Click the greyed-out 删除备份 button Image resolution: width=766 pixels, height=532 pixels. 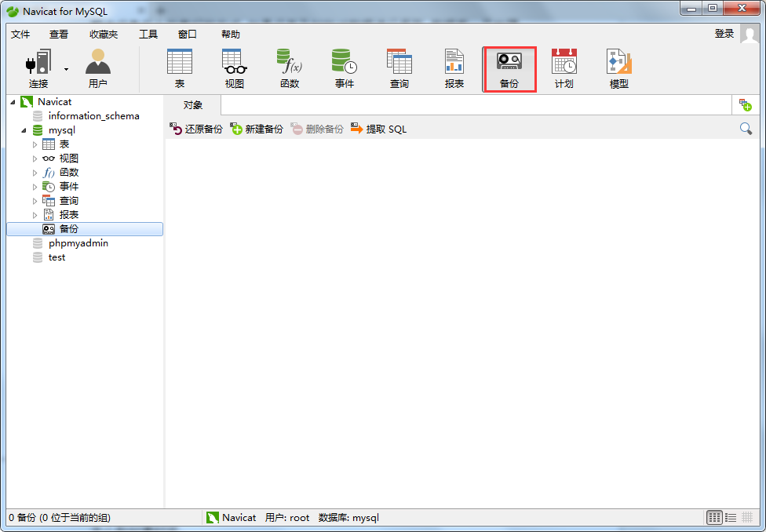318,129
